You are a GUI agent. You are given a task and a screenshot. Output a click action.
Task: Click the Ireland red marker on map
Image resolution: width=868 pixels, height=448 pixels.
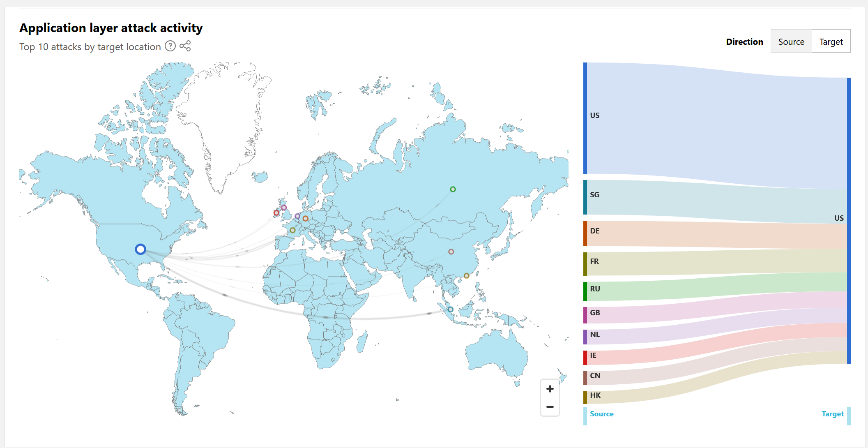pos(276,213)
